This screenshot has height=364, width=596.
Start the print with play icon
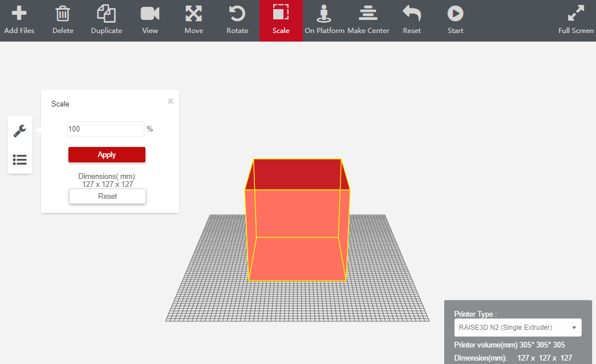pos(455,14)
